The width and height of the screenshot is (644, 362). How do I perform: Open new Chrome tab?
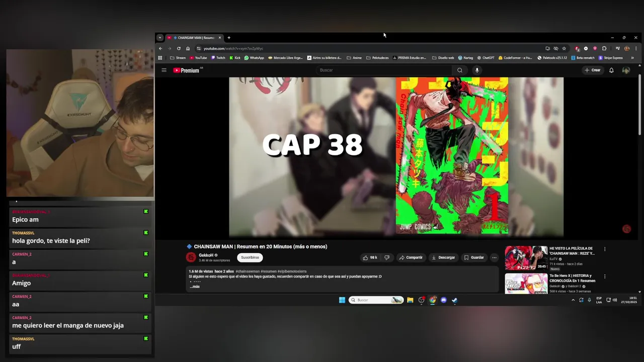(x=229, y=38)
